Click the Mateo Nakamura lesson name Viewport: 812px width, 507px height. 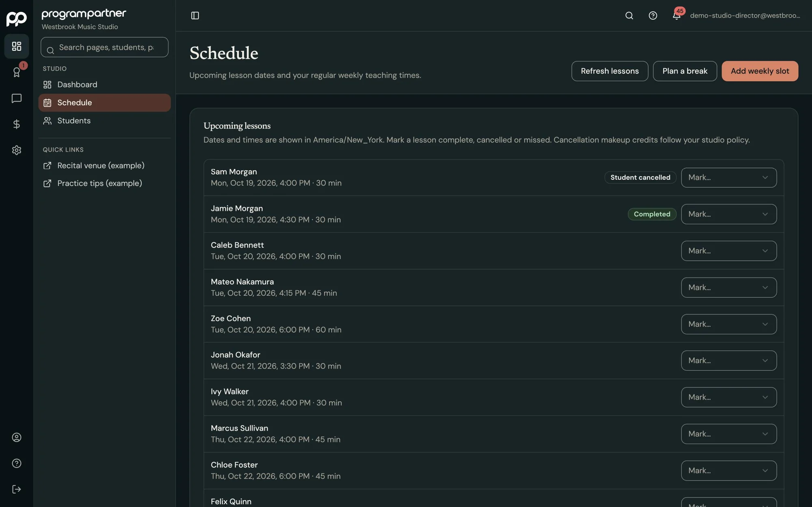tap(242, 282)
